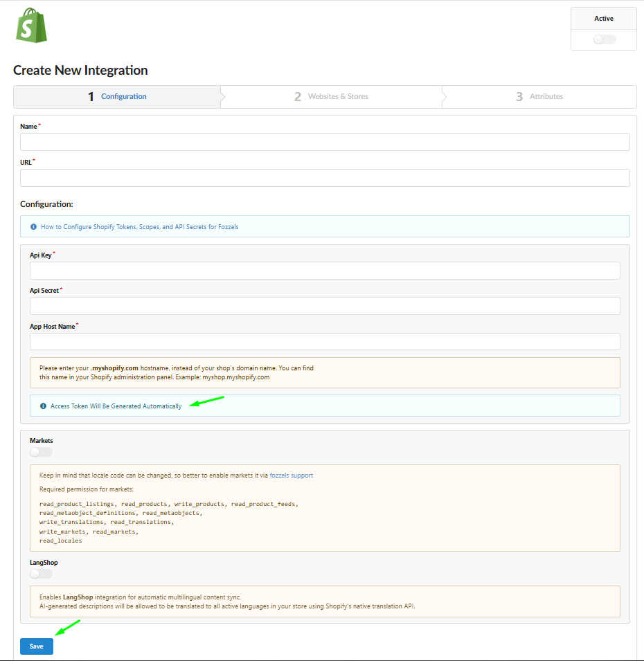Click the Configuration: section heading
This screenshot has height=661, width=644.
click(47, 204)
